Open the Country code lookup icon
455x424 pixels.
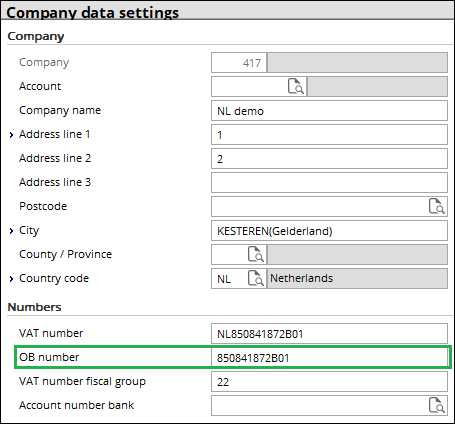(x=256, y=278)
